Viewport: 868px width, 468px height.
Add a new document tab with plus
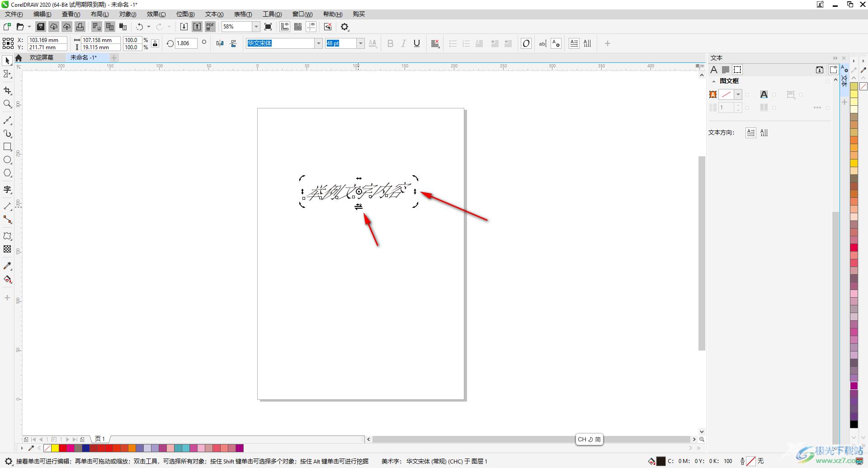click(x=114, y=57)
